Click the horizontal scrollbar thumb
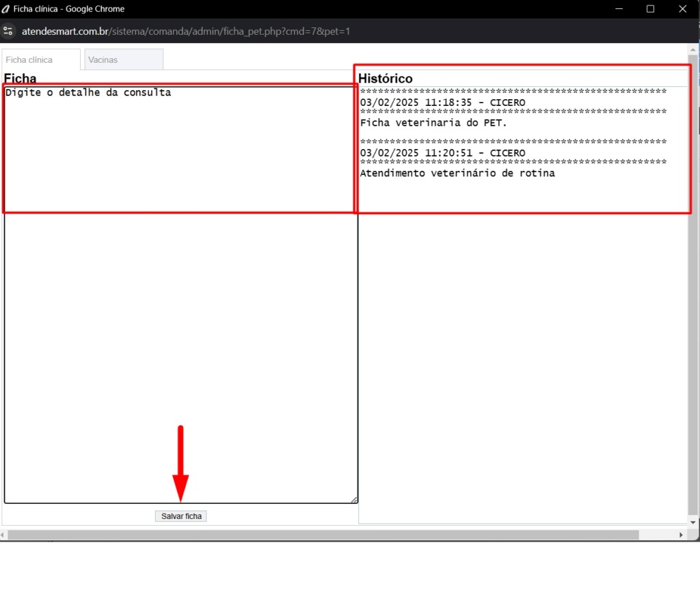The width and height of the screenshot is (700, 612). [323, 535]
